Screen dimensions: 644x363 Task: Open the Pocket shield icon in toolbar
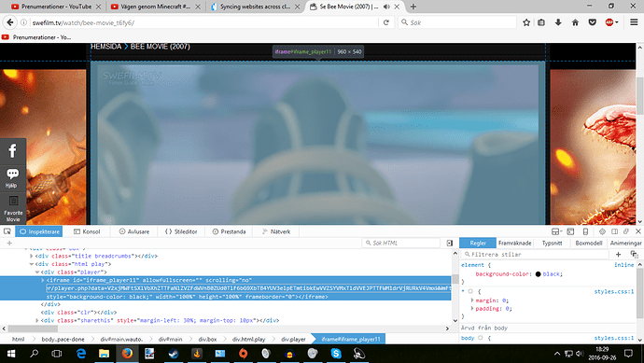(593, 22)
